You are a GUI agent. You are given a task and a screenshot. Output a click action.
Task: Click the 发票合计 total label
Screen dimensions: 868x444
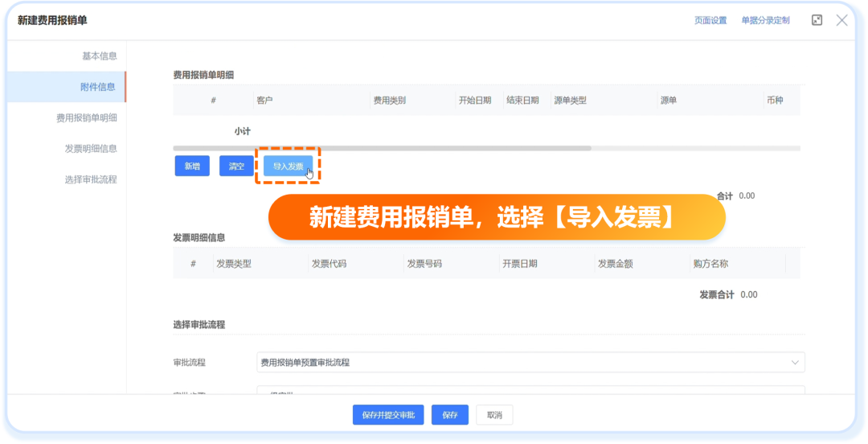coord(717,294)
